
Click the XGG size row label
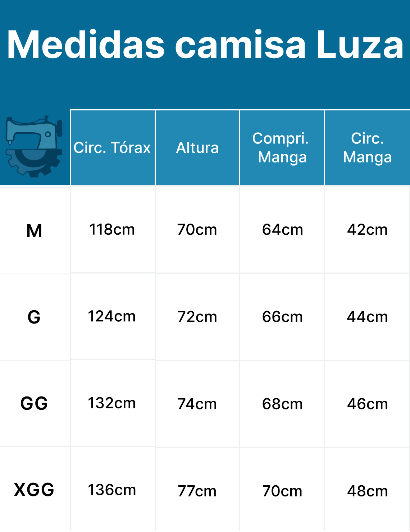click(34, 490)
